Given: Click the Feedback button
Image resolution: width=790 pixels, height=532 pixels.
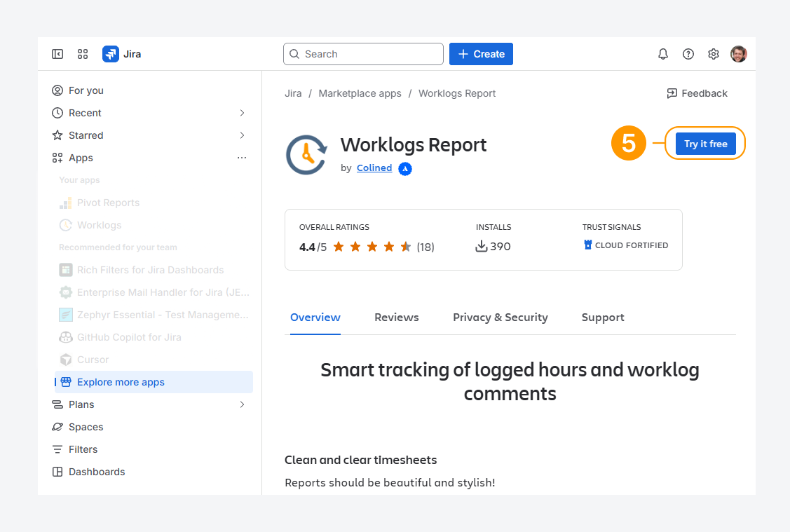Looking at the screenshot, I should (697, 93).
